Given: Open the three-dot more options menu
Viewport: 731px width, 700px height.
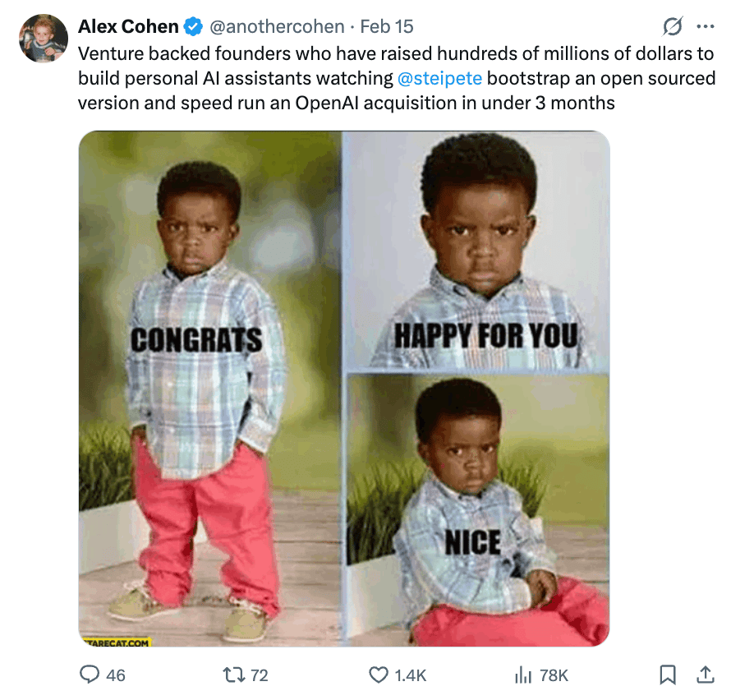Looking at the screenshot, I should [705, 27].
